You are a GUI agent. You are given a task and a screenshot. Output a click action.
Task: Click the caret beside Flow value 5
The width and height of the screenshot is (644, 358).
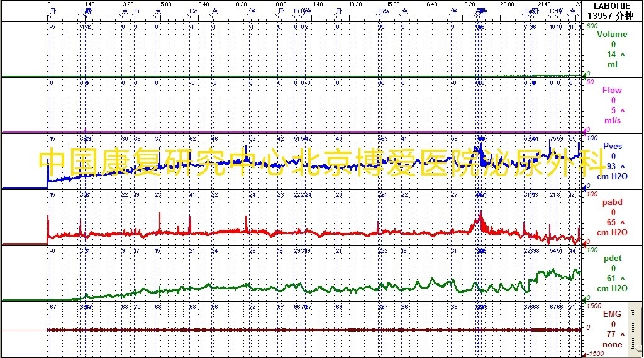coord(622,110)
